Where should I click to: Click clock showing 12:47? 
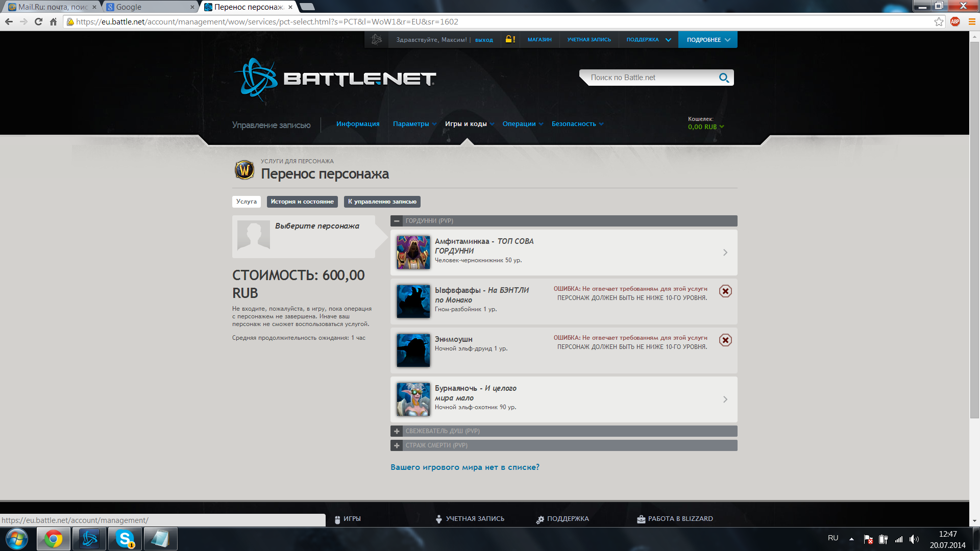tap(948, 534)
